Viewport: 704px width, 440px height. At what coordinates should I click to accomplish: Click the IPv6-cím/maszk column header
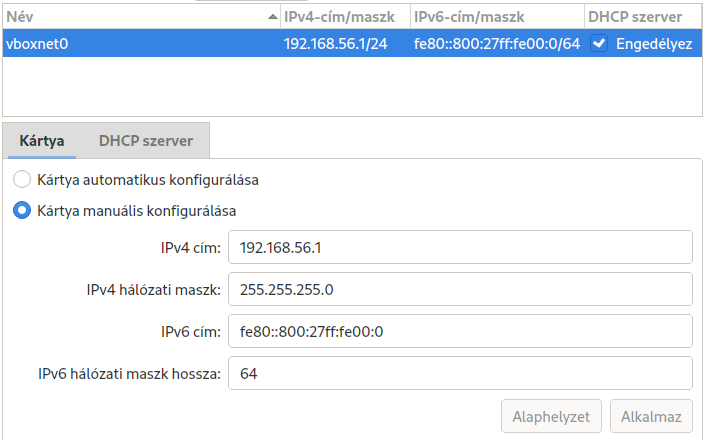(x=497, y=17)
